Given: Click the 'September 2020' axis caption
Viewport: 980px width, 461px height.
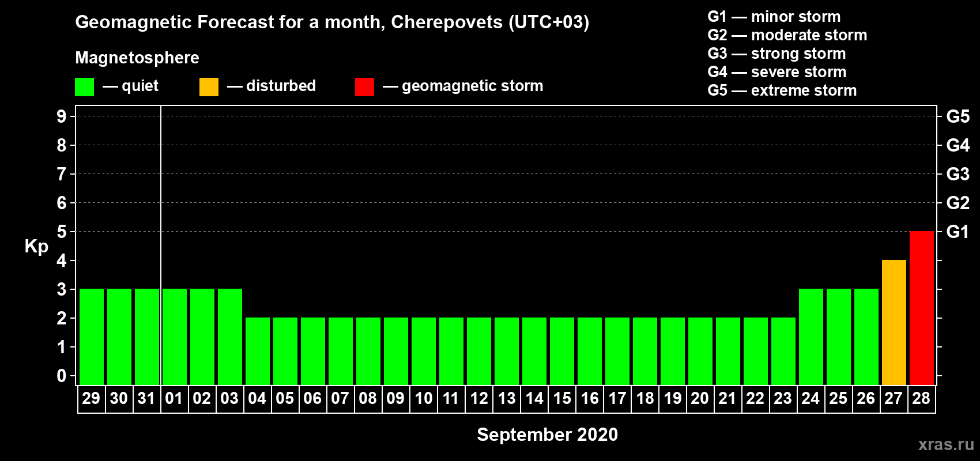Looking at the screenshot, I should click(548, 434).
